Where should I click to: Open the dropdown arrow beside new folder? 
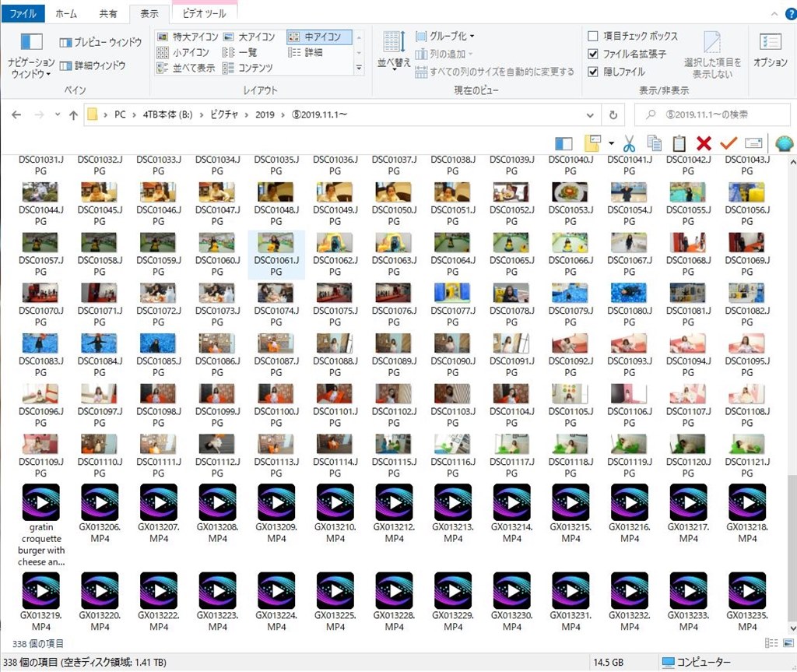point(611,144)
